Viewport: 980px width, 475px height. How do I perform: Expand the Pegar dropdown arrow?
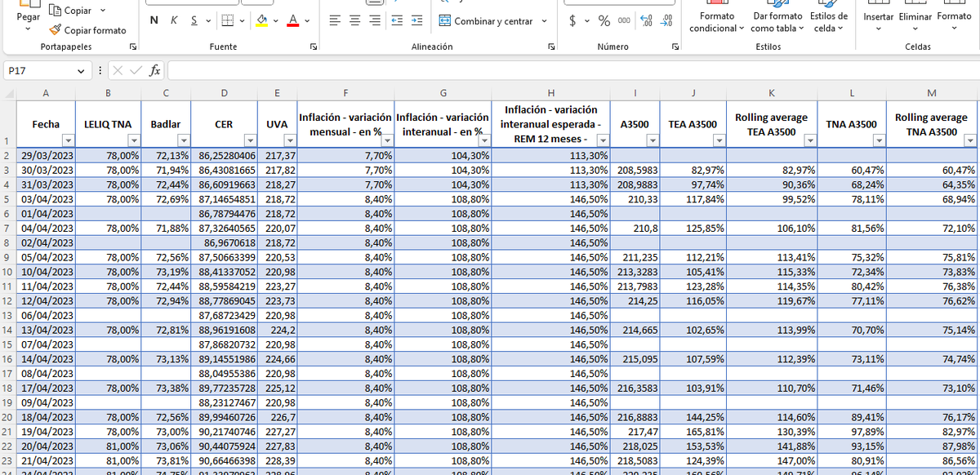point(28,30)
